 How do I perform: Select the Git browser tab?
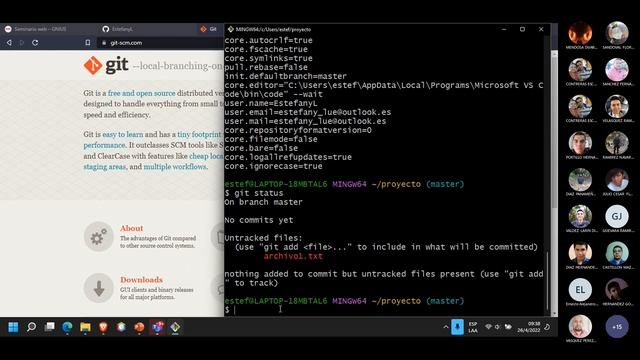click(209, 29)
